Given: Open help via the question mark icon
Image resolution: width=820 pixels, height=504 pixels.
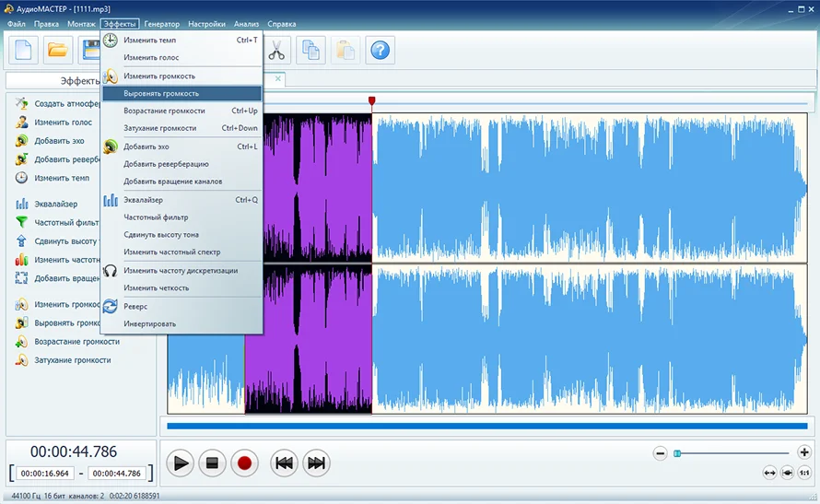Looking at the screenshot, I should (381, 50).
